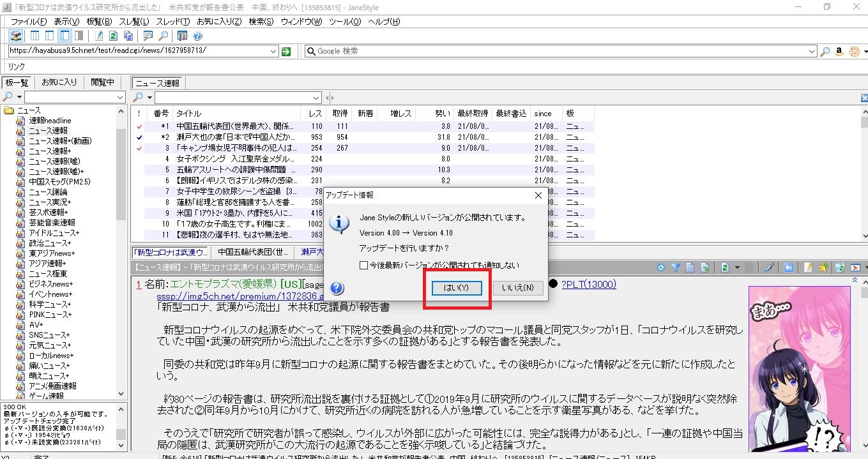
Task: Click the green Go arrow beside URL bar
Action: pyautogui.click(x=286, y=51)
